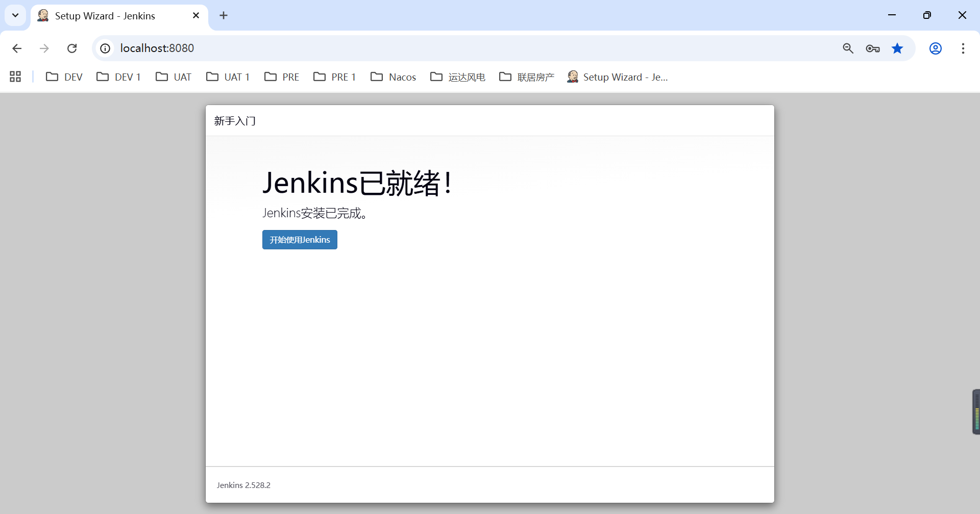Open the 运达风电 bookmark folder
Image resolution: width=980 pixels, height=514 pixels.
(x=458, y=77)
